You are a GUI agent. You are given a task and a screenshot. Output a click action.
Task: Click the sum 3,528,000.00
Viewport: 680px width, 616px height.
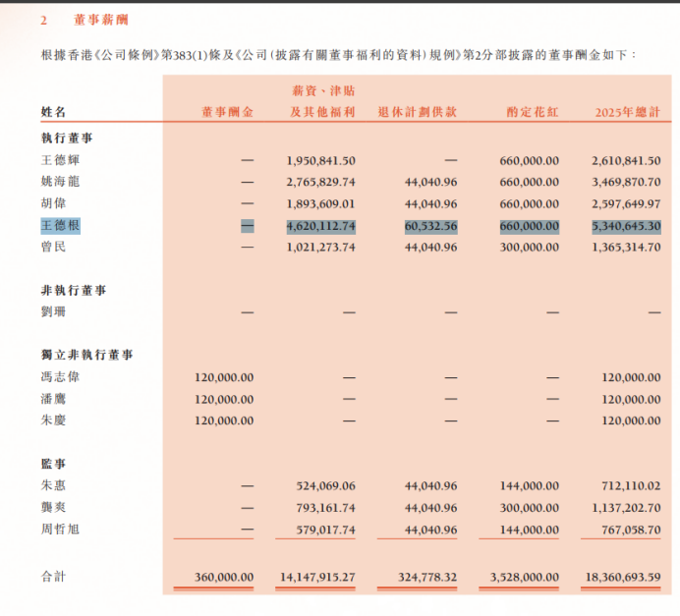pyautogui.click(x=525, y=578)
